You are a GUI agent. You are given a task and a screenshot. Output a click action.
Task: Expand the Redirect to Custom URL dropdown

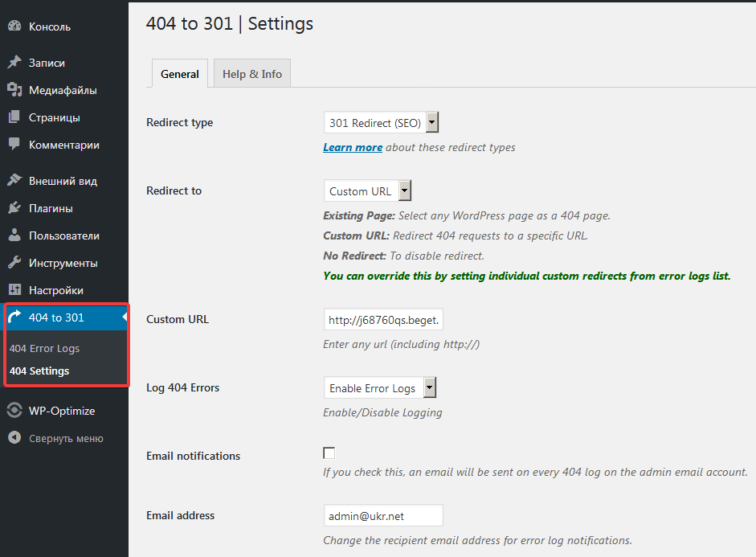[x=367, y=191]
